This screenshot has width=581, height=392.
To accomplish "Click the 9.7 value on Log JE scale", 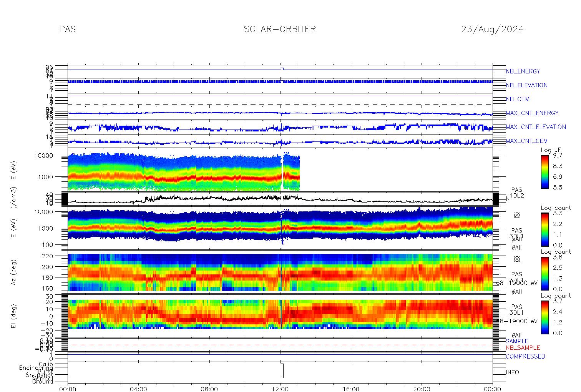I will click(558, 156).
